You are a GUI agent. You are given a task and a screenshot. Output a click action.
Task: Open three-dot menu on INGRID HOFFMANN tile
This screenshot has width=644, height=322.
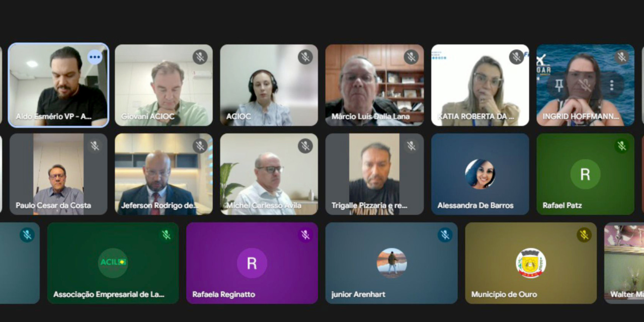[612, 85]
